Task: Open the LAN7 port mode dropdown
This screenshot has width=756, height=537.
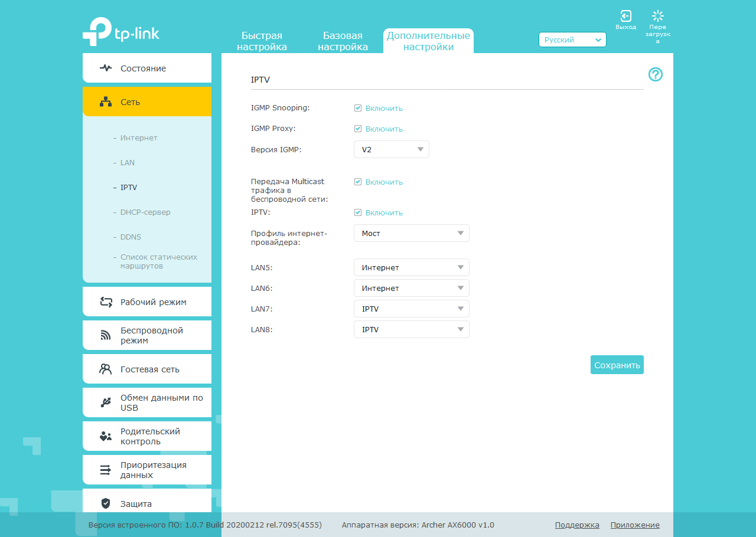Action: point(412,309)
